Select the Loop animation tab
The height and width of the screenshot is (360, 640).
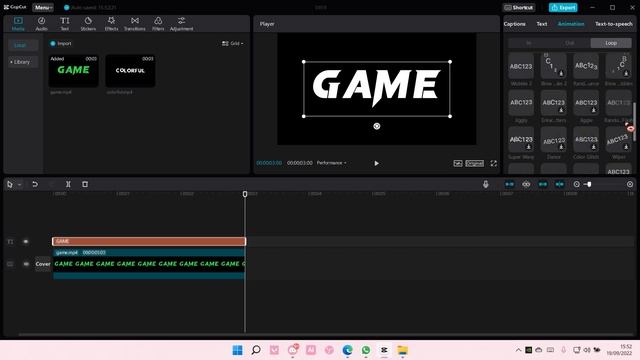611,43
